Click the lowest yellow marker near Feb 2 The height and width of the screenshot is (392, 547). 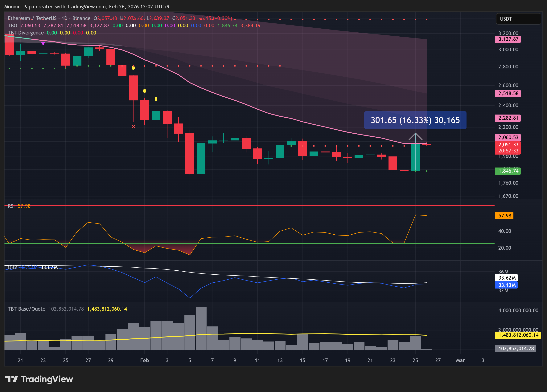(x=156, y=99)
